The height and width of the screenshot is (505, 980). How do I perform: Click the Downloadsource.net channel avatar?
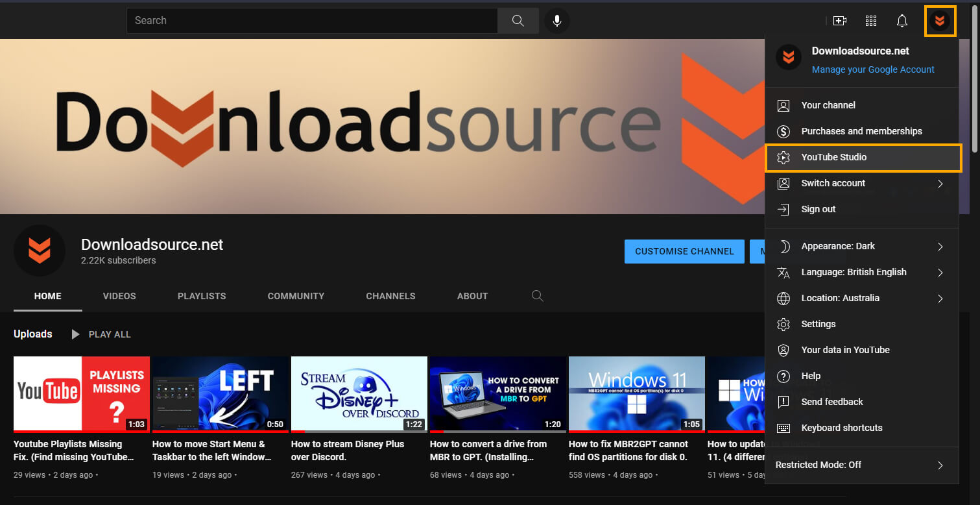tap(40, 251)
